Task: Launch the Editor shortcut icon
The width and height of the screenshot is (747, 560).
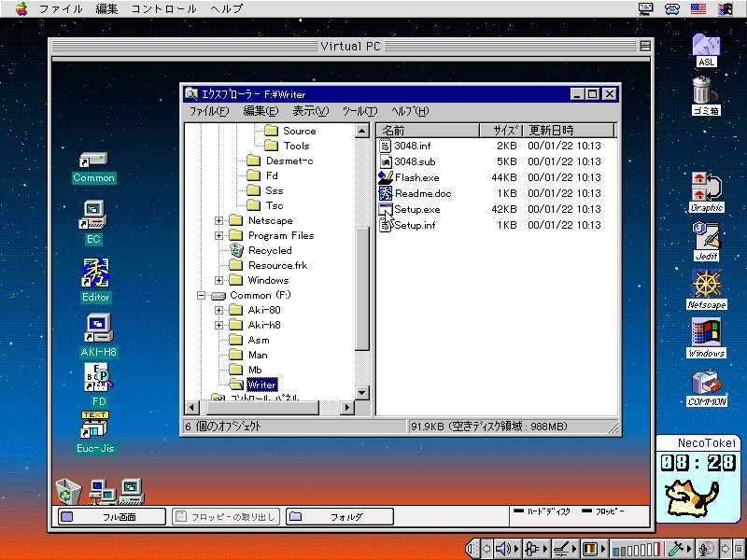Action: 96,273
